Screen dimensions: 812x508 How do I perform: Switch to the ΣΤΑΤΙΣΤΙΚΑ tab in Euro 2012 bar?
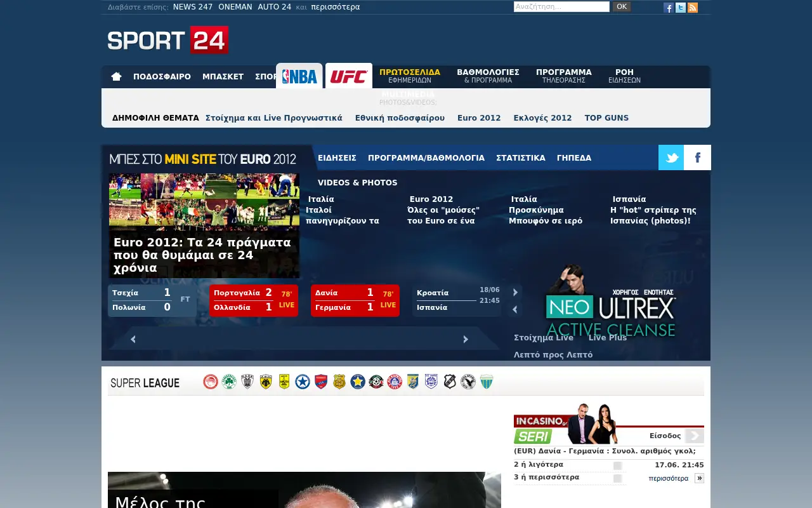(521, 158)
